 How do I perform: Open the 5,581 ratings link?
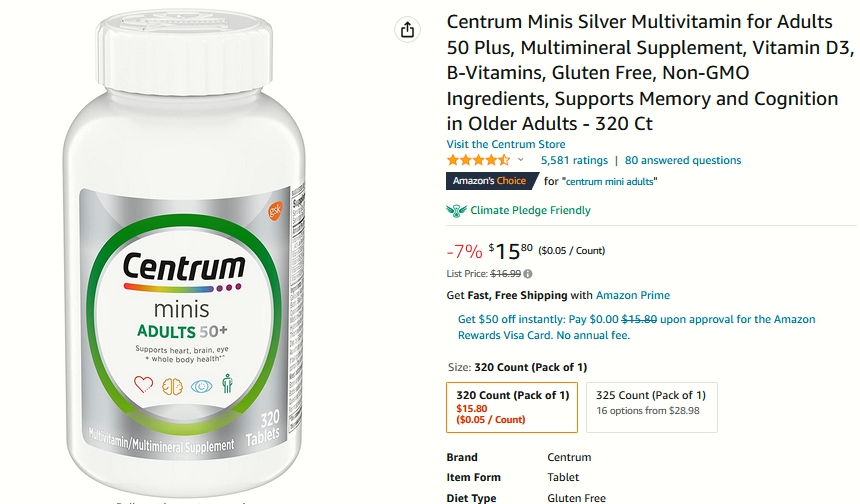point(574,160)
